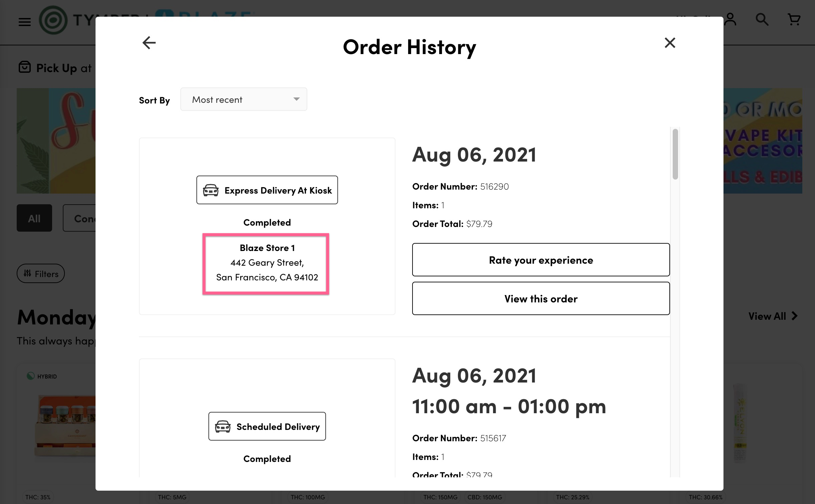Click the 442 Geary Street address line

[x=267, y=263]
